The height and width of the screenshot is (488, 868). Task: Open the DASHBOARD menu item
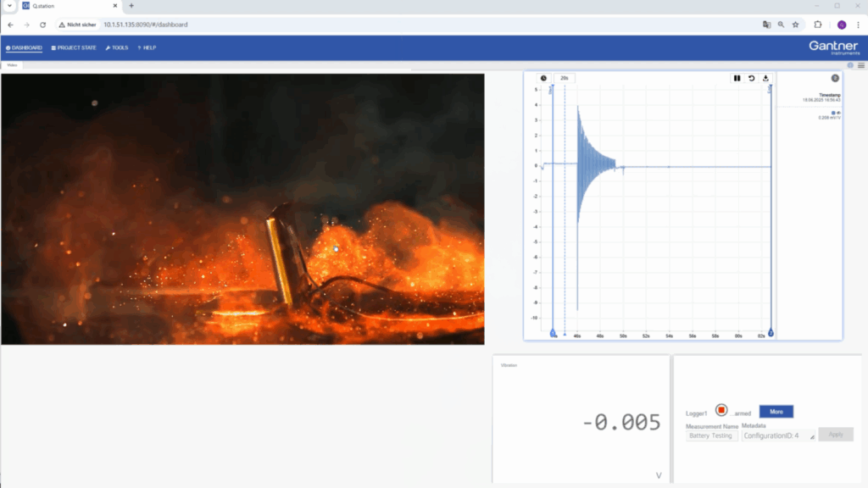pyautogui.click(x=24, y=47)
